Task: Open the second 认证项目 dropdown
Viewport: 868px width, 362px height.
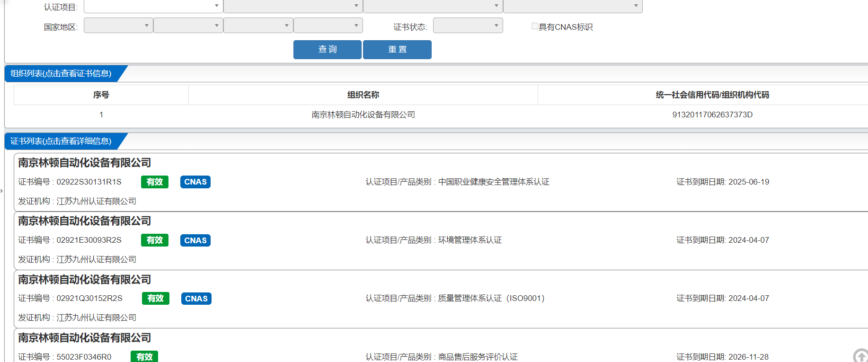Action: pos(293,6)
